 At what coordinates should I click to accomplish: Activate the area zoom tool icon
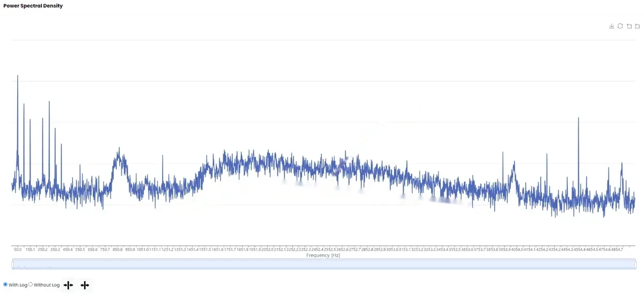tap(629, 26)
